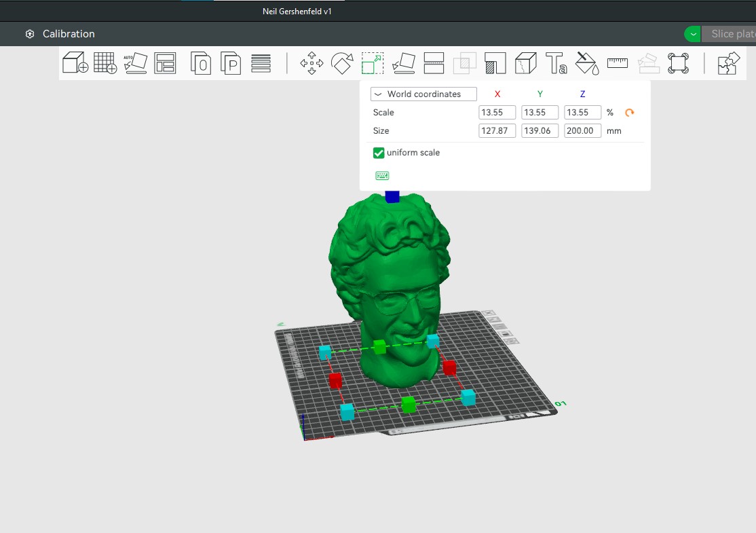Add a new plate with grid-plus icon

click(x=105, y=63)
